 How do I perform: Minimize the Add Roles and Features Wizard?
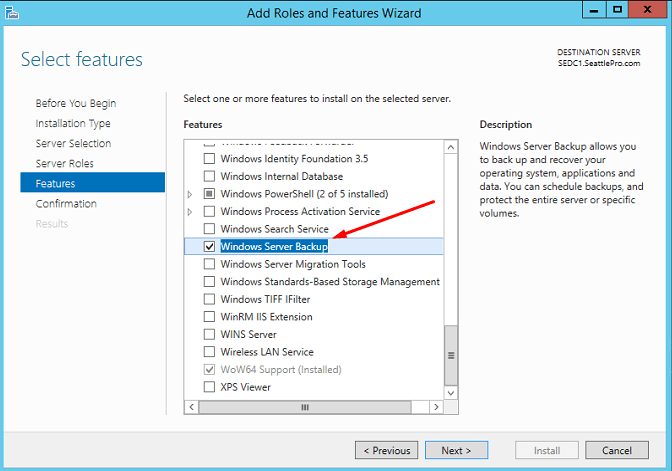click(x=594, y=11)
